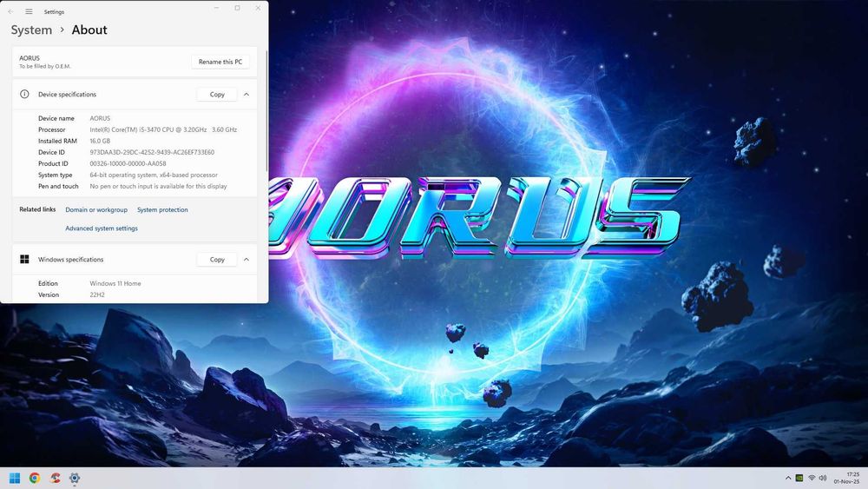This screenshot has height=489, width=868.
Task: Minimize the Settings window
Action: pos(216,8)
